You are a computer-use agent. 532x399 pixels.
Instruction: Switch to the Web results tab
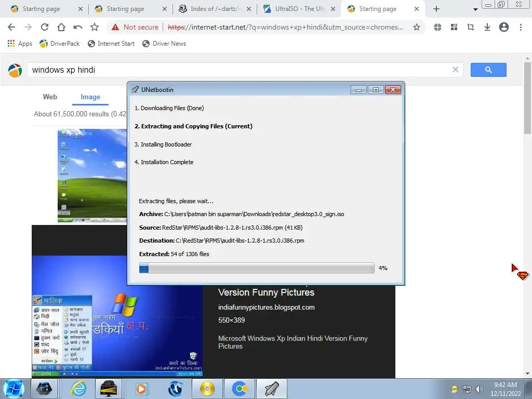click(x=50, y=97)
